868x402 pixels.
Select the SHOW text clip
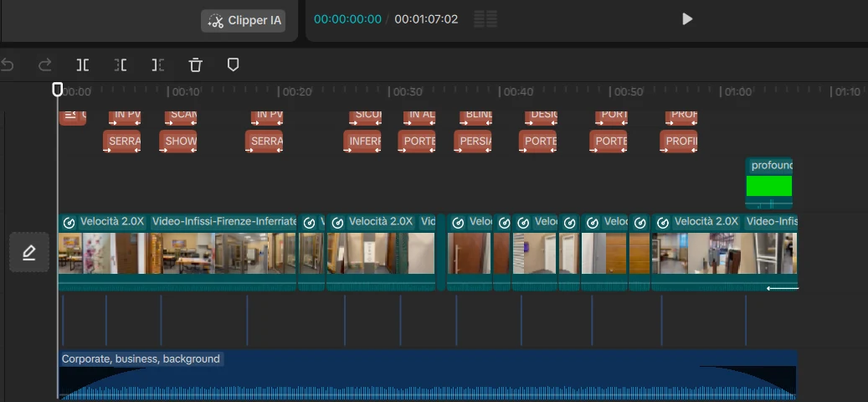coord(177,142)
